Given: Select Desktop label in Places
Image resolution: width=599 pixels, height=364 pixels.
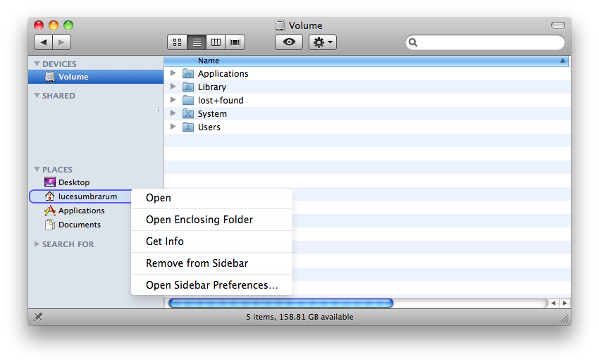Looking at the screenshot, I should pyautogui.click(x=74, y=182).
